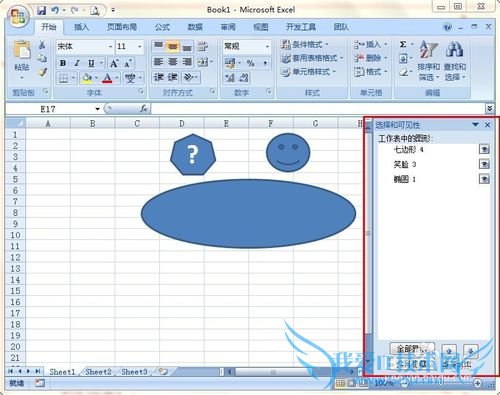This screenshot has width=500, height=395.
Task: Close the 选择和可见性 pane
Action: click(x=487, y=125)
